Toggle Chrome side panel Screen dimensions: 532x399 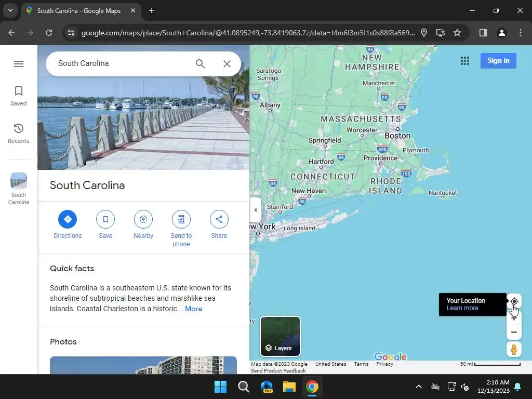click(483, 33)
